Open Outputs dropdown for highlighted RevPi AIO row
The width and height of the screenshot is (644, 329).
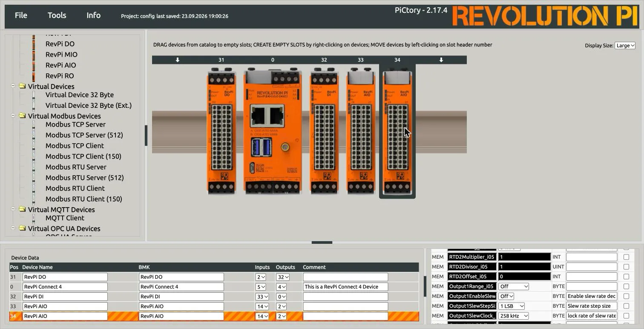coord(281,316)
